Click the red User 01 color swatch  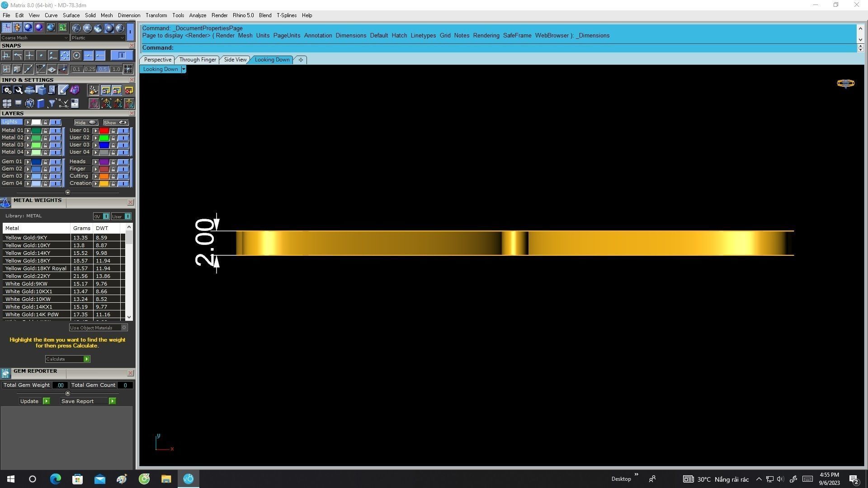tap(104, 131)
